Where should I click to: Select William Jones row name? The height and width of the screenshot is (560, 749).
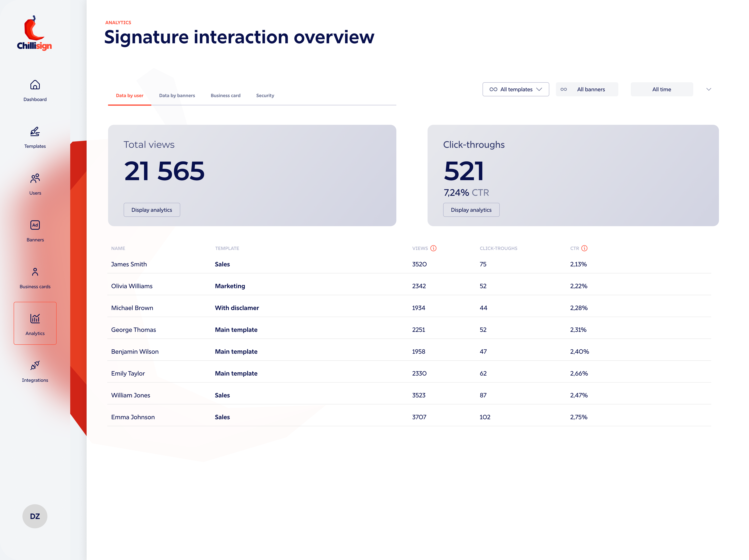click(130, 395)
